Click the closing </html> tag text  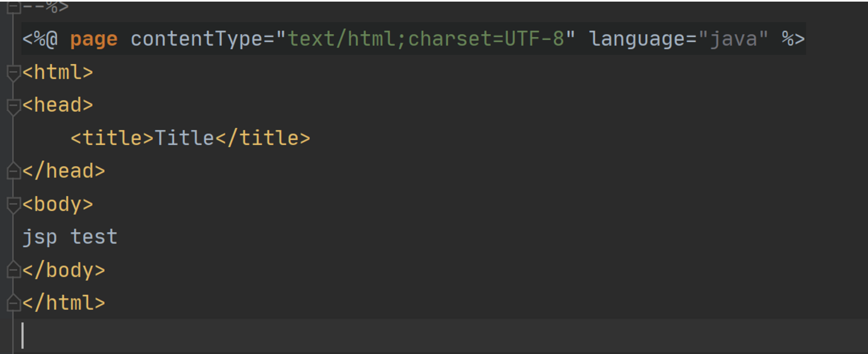click(x=64, y=303)
